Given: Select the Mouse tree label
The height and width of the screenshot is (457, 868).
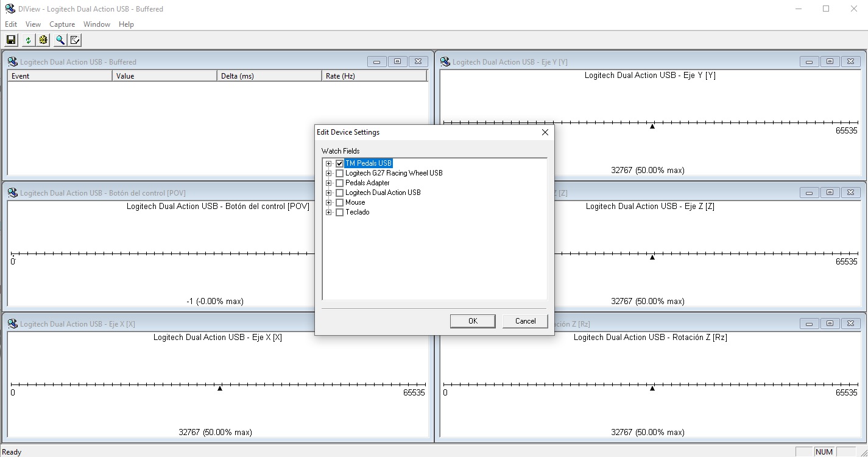Looking at the screenshot, I should click(355, 202).
